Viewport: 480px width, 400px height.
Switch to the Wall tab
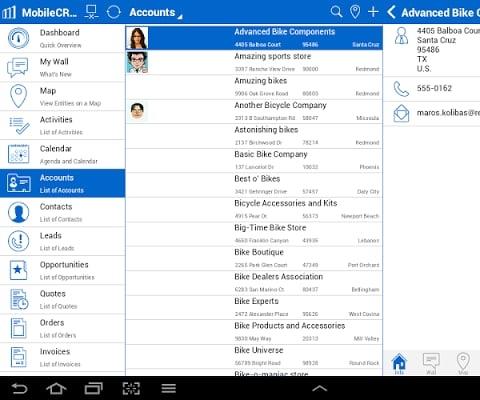pos(431,363)
